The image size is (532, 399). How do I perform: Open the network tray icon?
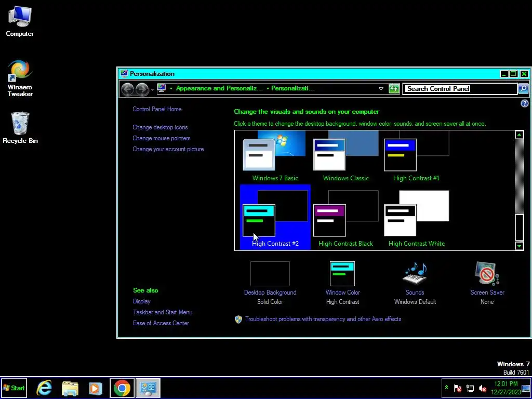(470, 388)
